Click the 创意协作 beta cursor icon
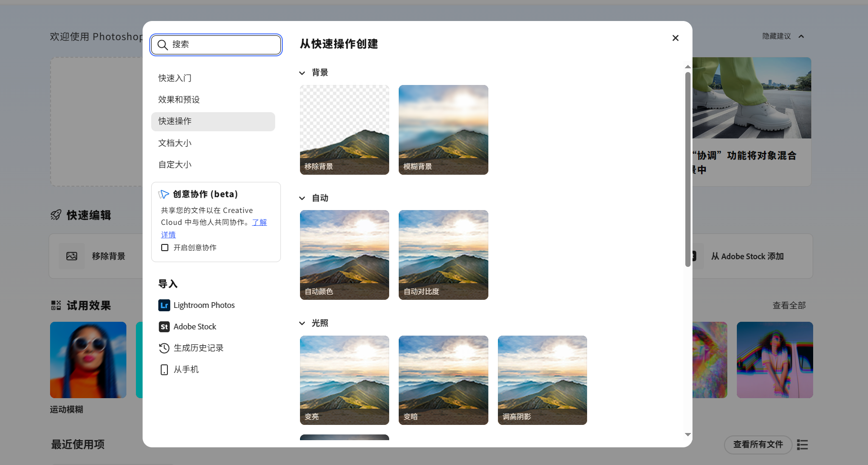868x465 pixels. (x=164, y=194)
